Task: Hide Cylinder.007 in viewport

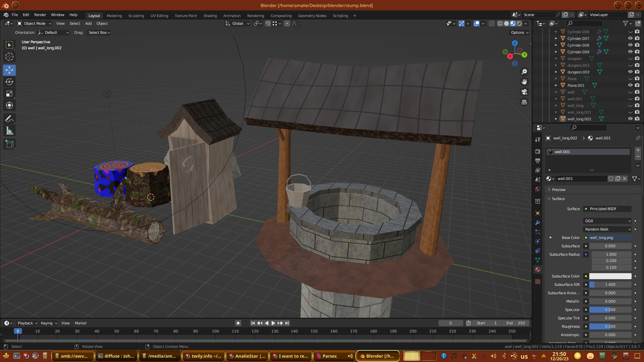Action: (630, 38)
